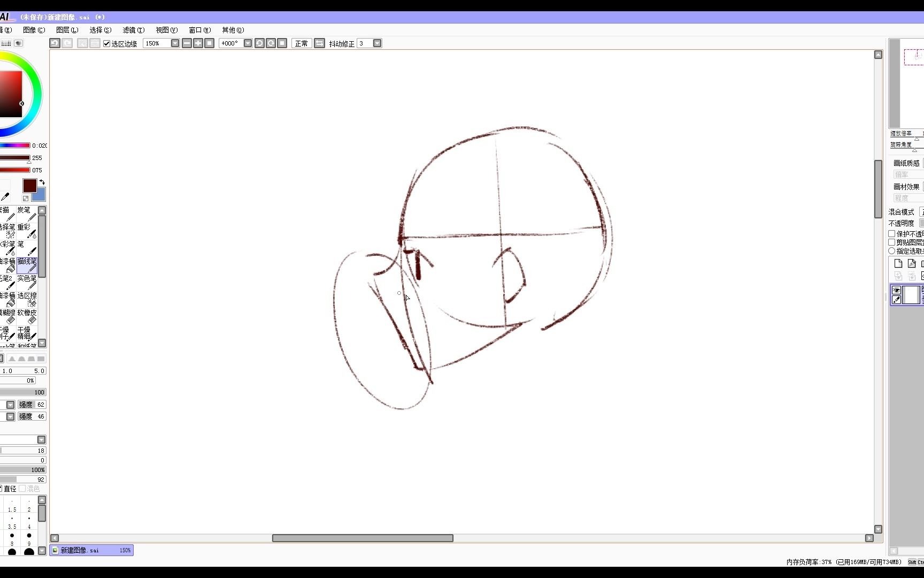Viewport: 924px width, 578px height.
Task: Click the zoom out minus button
Action: [x=187, y=43]
